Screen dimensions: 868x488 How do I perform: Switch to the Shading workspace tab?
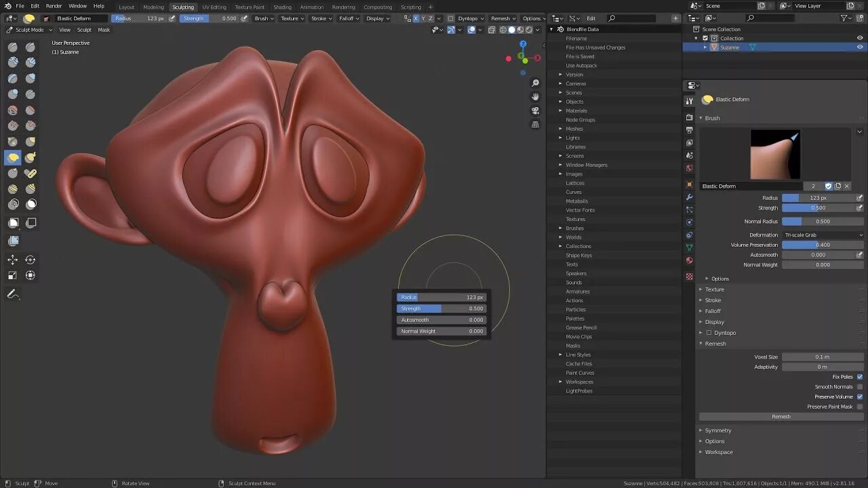click(x=282, y=7)
